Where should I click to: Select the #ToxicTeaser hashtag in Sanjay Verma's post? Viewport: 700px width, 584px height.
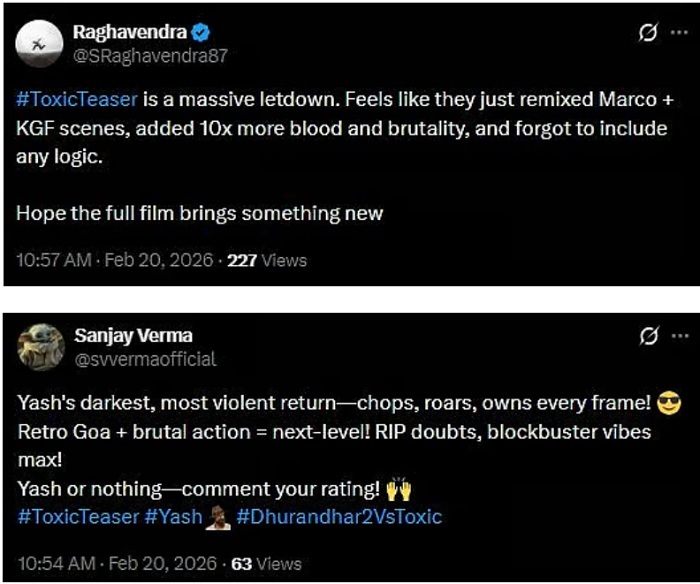point(77,517)
